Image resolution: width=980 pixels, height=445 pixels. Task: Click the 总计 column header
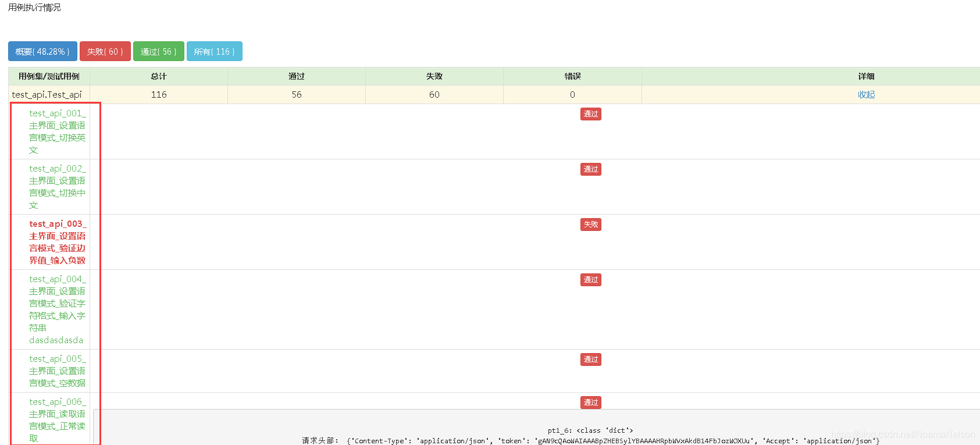click(x=159, y=76)
